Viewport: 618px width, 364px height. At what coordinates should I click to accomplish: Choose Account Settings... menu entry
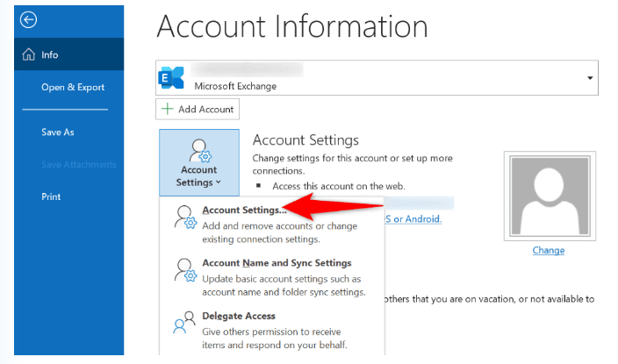pyautogui.click(x=271, y=224)
